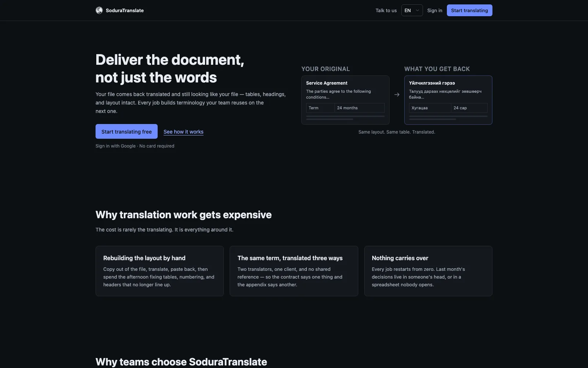Select the '24 months' table cell

[x=359, y=108]
